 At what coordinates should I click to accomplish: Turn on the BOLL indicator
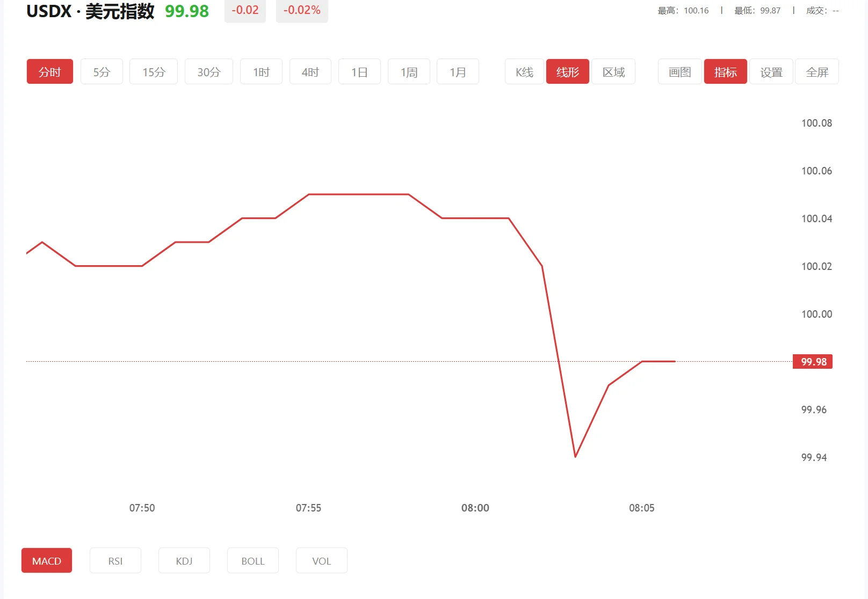(253, 561)
